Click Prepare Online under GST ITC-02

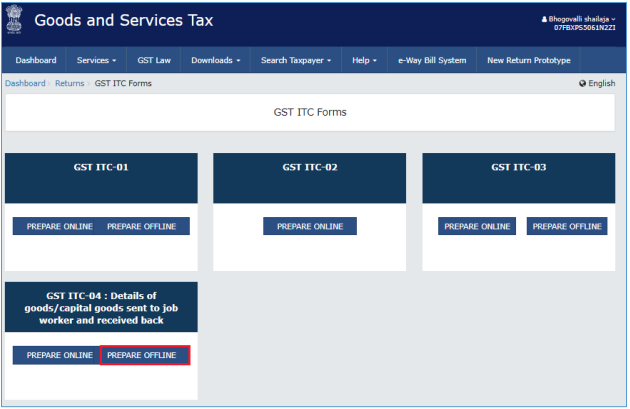coord(310,227)
